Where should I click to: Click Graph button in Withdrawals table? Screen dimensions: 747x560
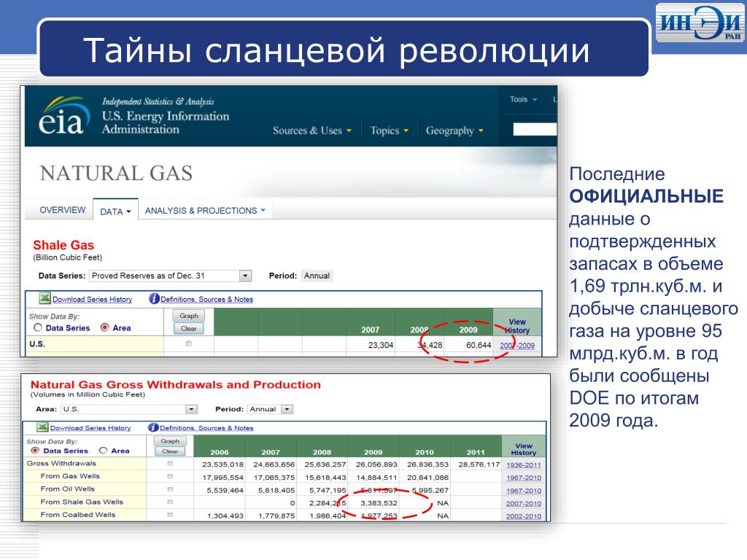tap(170, 441)
